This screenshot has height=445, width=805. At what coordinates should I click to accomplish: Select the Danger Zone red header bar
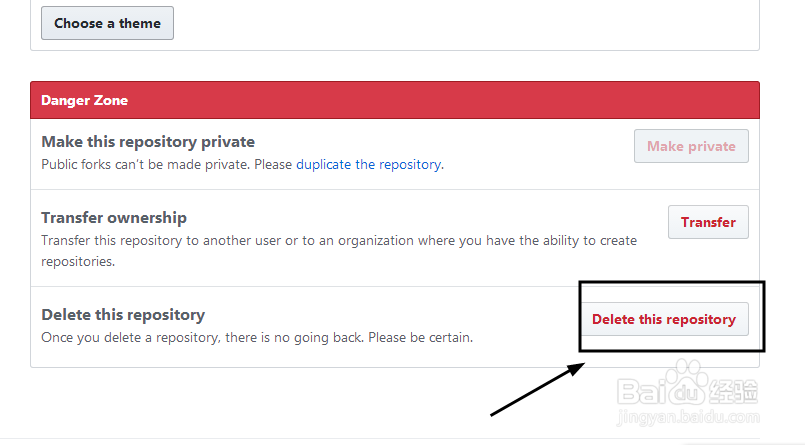tap(395, 100)
